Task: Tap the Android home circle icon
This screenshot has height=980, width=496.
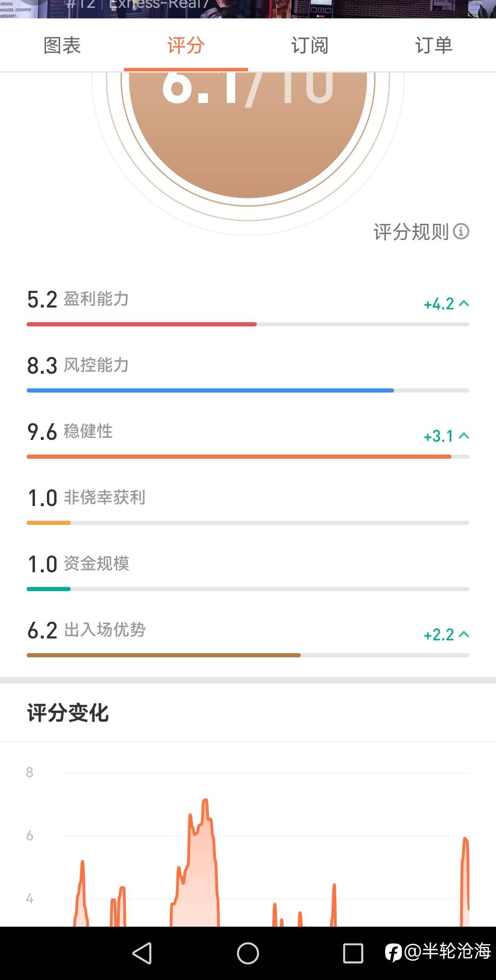Action: click(248, 953)
